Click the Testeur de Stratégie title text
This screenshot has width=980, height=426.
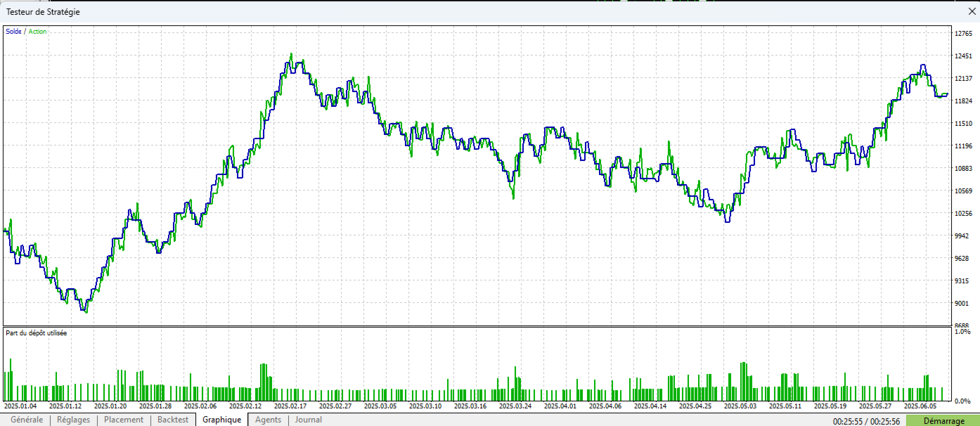[43, 12]
